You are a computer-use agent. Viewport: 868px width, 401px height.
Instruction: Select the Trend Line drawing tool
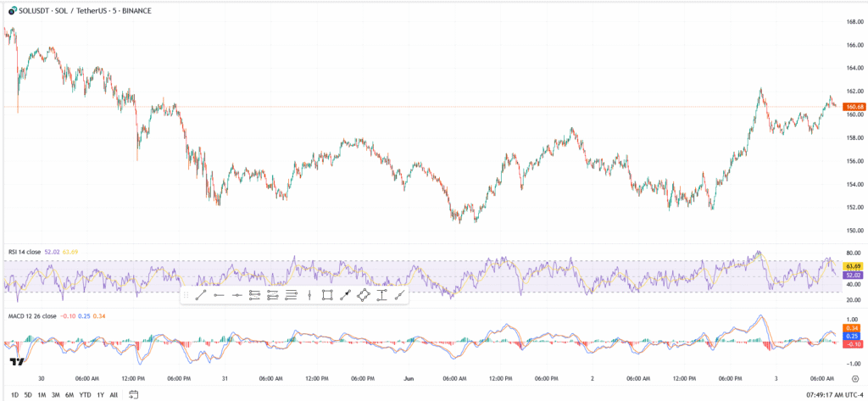click(x=201, y=295)
